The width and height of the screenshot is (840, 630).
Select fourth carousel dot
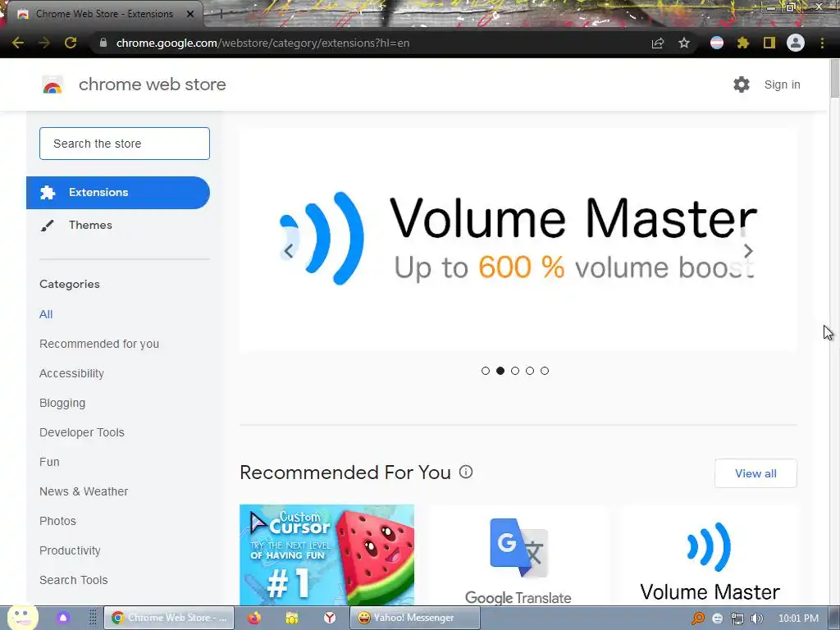click(x=530, y=371)
